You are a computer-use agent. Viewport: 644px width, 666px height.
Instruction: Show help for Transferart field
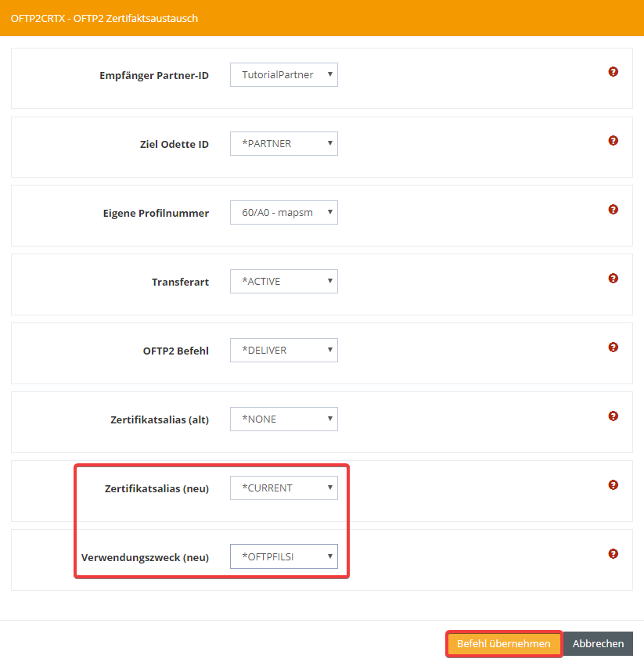point(613,279)
